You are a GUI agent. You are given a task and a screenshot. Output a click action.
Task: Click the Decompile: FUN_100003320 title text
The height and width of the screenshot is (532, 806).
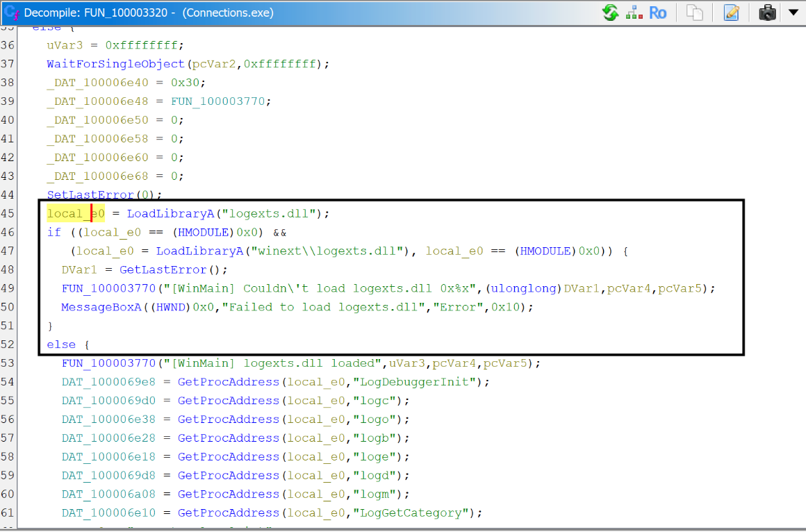click(96, 13)
